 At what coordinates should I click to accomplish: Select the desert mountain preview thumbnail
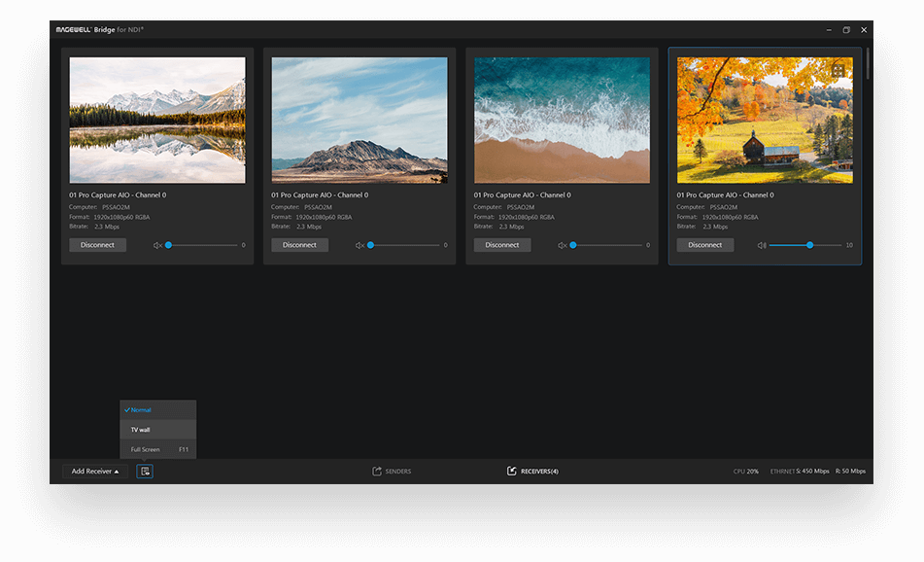pyautogui.click(x=359, y=121)
